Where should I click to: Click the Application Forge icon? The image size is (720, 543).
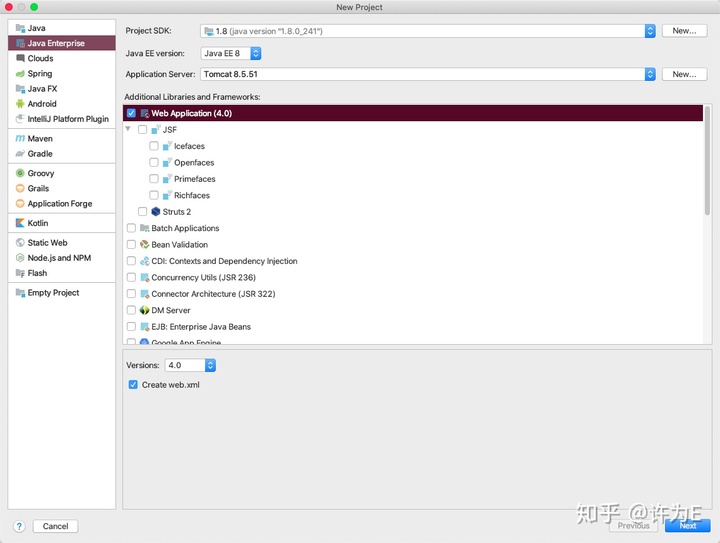coord(20,203)
